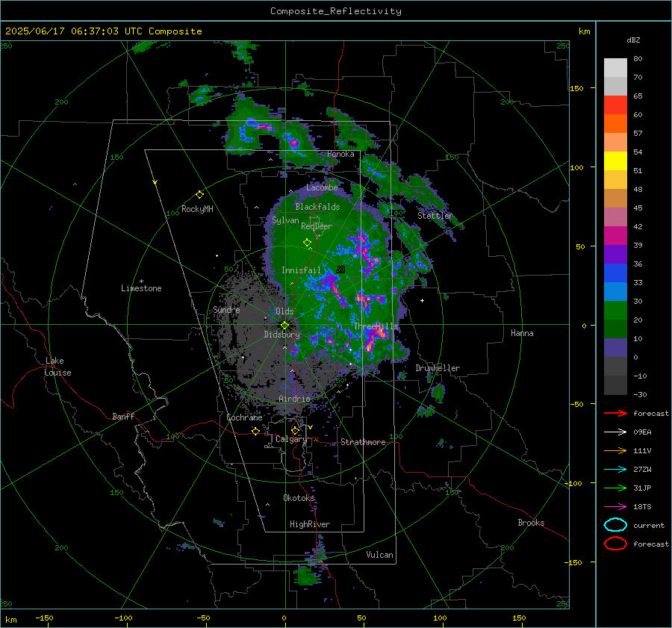Pick the blue 33-36 dBZ swatch
Screen dimensions: 672x628
coord(615,273)
